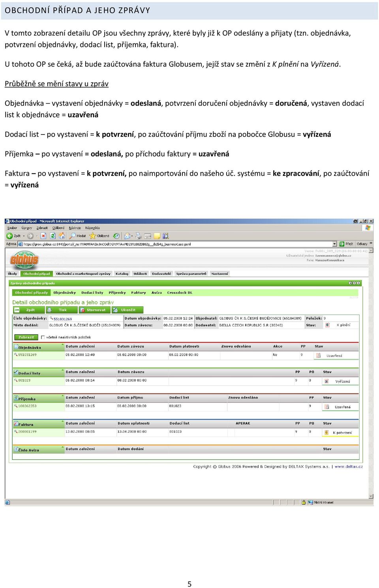
Task: Stop page loading with the red X icon
Action: click(43, 236)
